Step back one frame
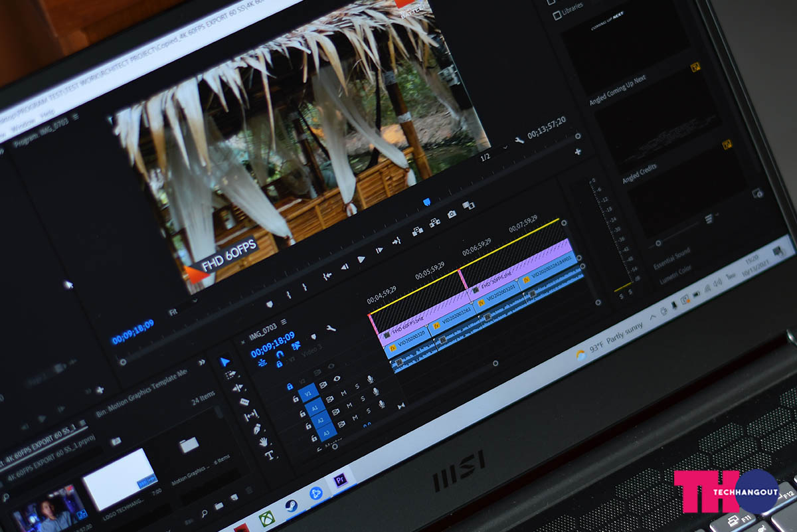Viewport: 797px width, 532px height. coord(345,268)
